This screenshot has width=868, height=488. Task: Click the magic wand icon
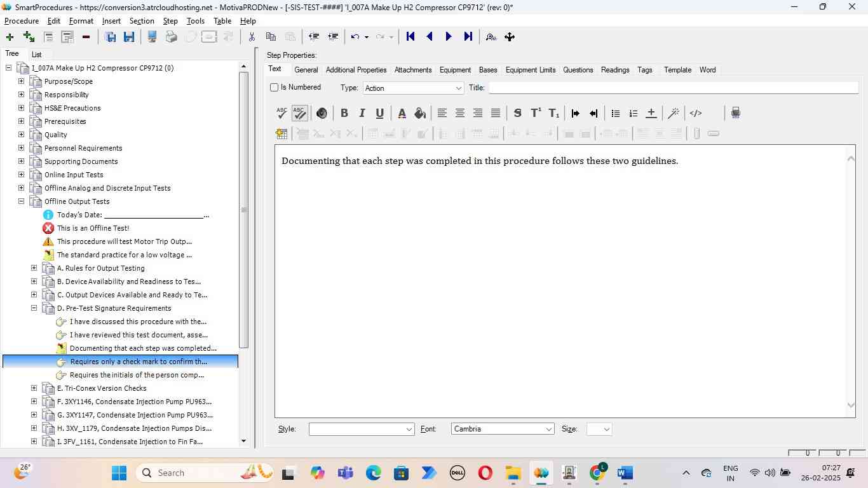click(674, 113)
